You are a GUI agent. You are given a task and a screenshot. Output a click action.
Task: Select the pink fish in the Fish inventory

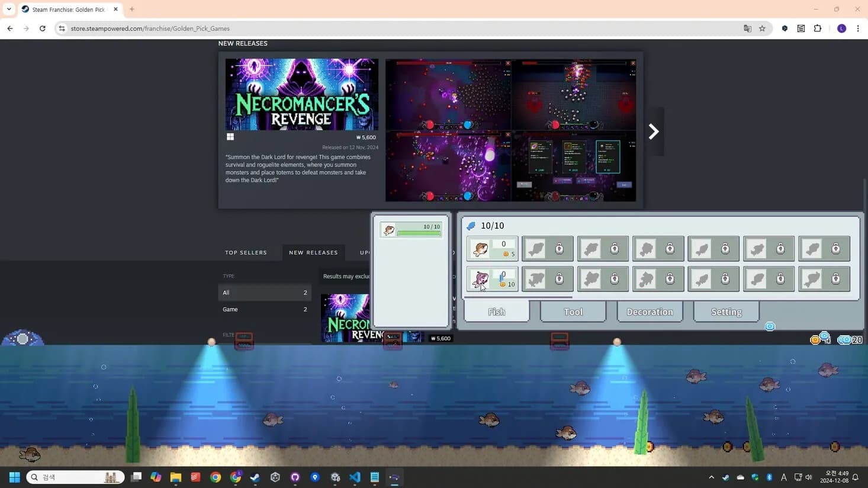(481, 278)
